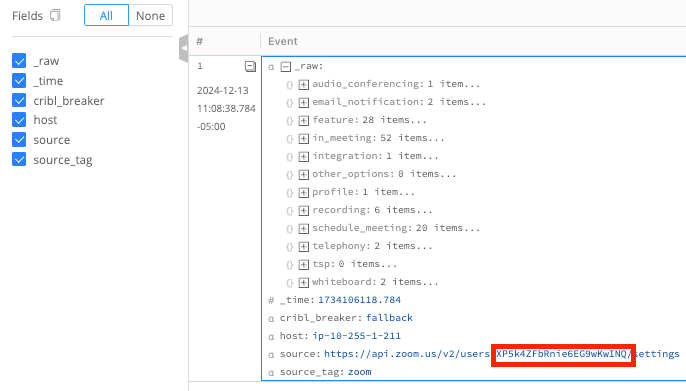Screen dimensions: 686x391
Task: Expand the email_notification node
Action: coord(304,102)
